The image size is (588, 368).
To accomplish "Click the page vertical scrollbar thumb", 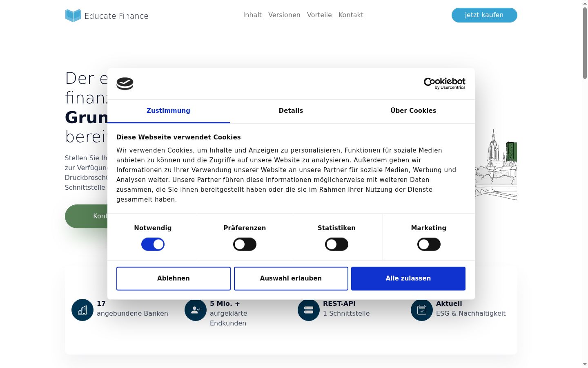I will (585, 43).
